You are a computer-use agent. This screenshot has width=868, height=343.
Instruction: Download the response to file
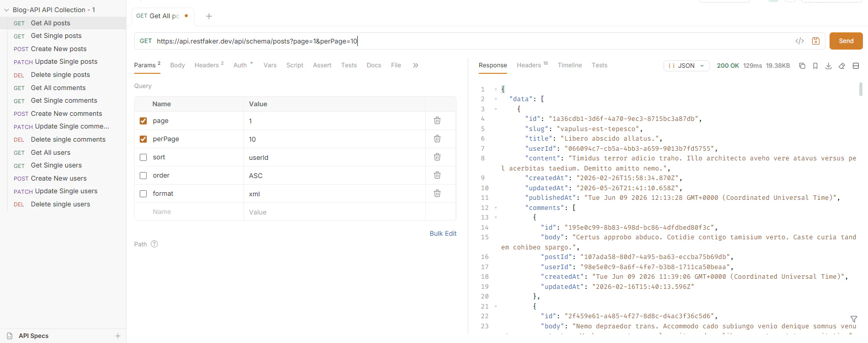tap(829, 66)
